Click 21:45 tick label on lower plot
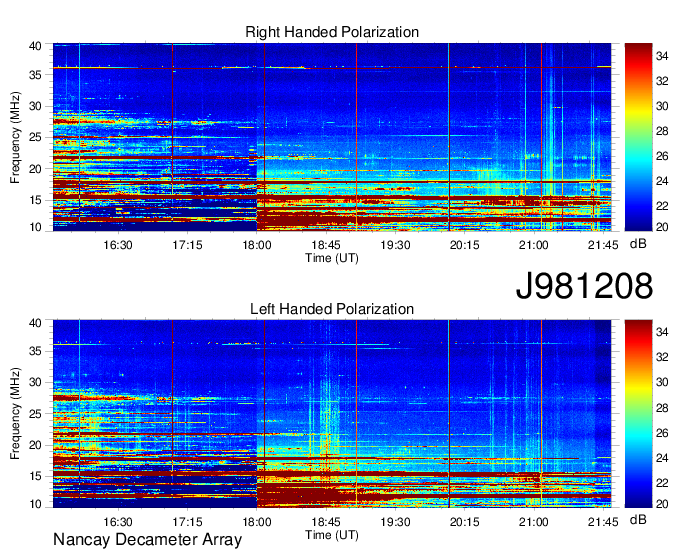This screenshot has height=552, width=680. (603, 522)
